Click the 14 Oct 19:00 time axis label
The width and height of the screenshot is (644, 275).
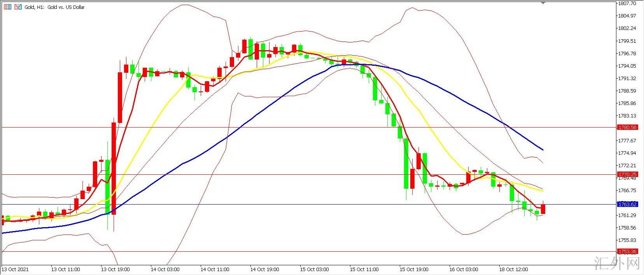tap(264, 269)
